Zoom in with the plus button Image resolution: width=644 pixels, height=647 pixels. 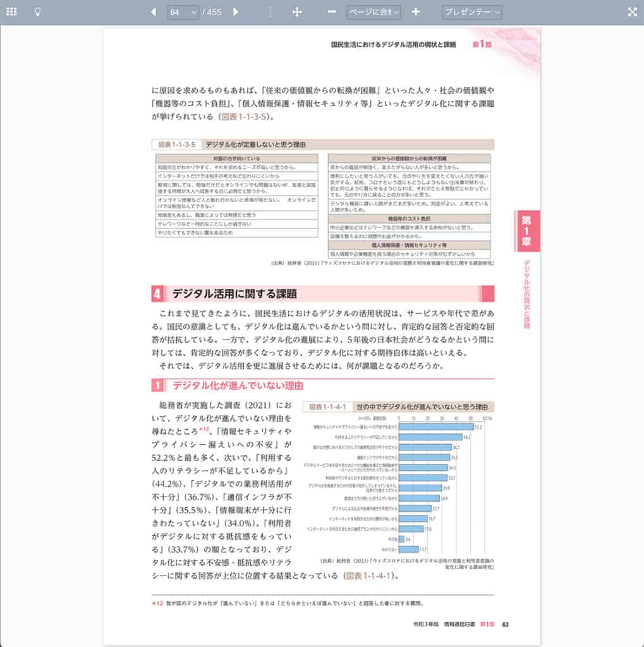416,12
